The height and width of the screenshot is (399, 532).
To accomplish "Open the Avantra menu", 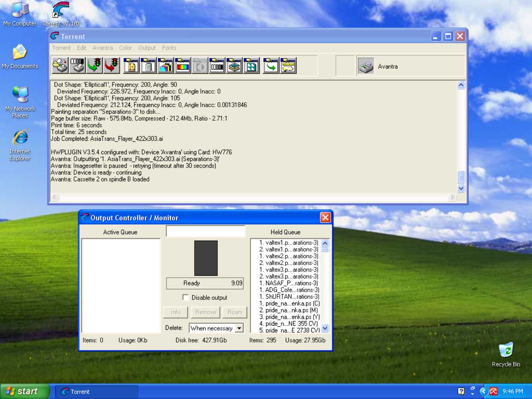I will click(103, 48).
